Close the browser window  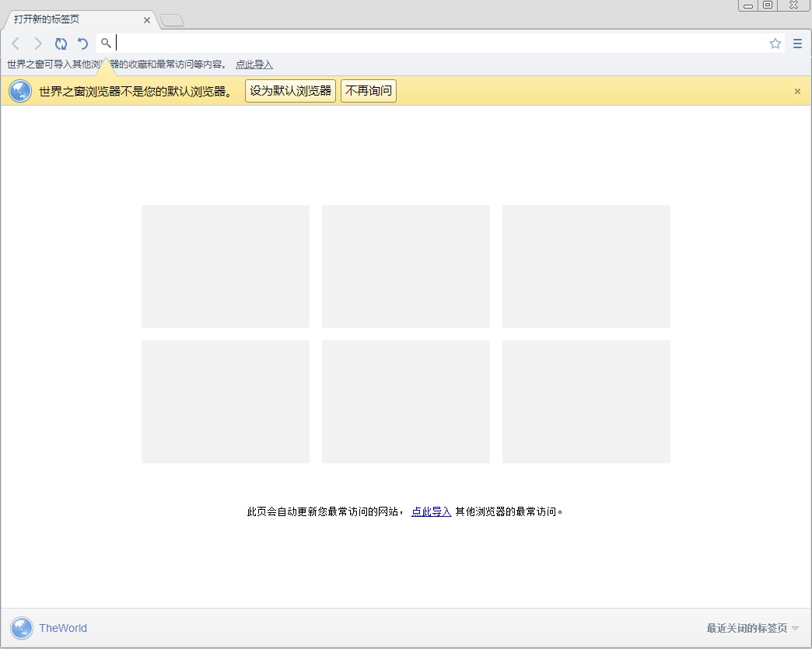[793, 5]
